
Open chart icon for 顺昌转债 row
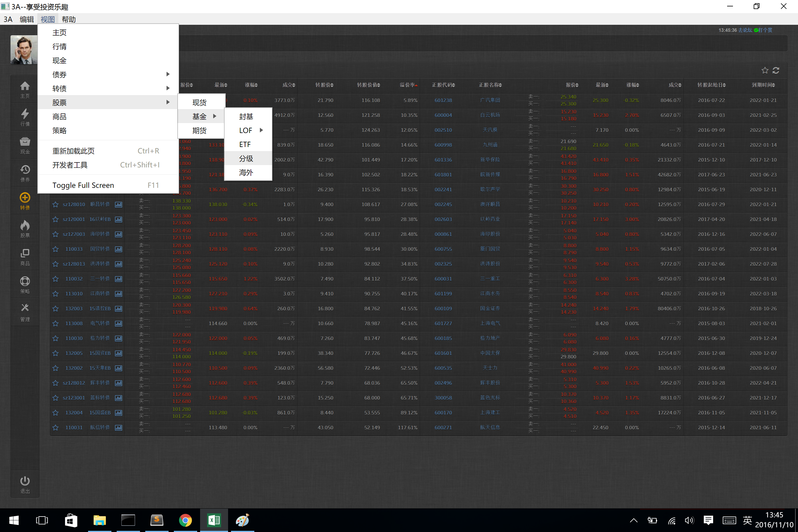[x=118, y=204]
